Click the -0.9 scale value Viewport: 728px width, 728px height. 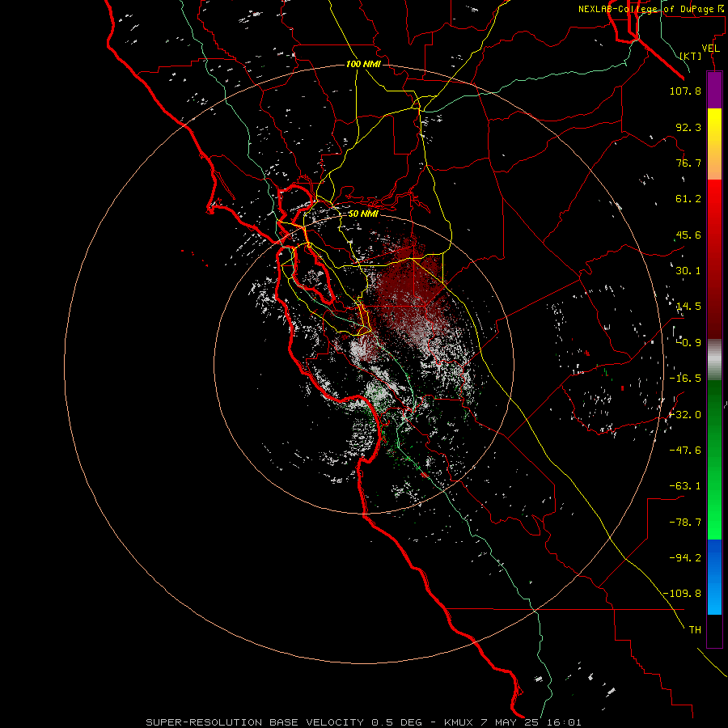click(x=688, y=343)
